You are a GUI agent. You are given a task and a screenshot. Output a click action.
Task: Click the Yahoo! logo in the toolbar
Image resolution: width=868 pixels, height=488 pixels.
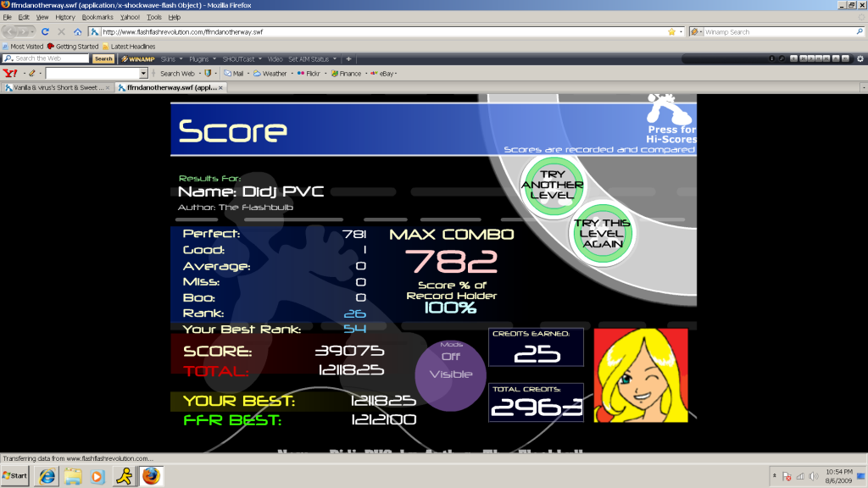tap(9, 74)
